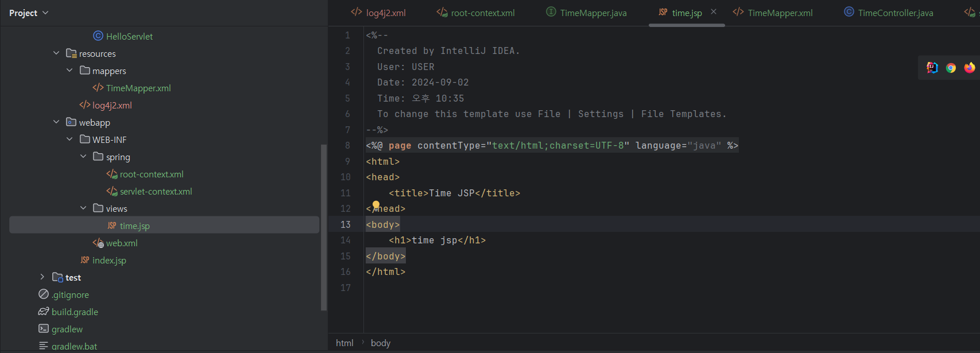980x353 pixels.
Task: Collapse the WEB-INF folder chevron
Action: coord(69,139)
